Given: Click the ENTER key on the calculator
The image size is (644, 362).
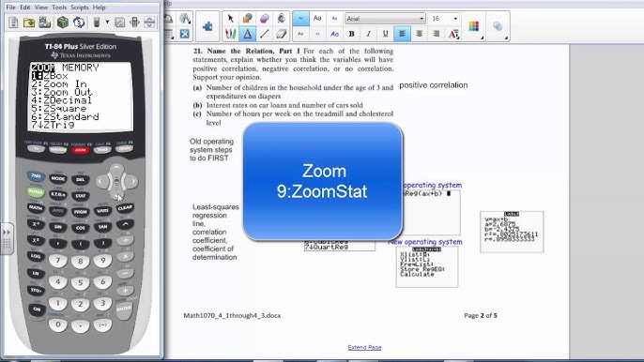Looking at the screenshot, I should click(124, 310).
